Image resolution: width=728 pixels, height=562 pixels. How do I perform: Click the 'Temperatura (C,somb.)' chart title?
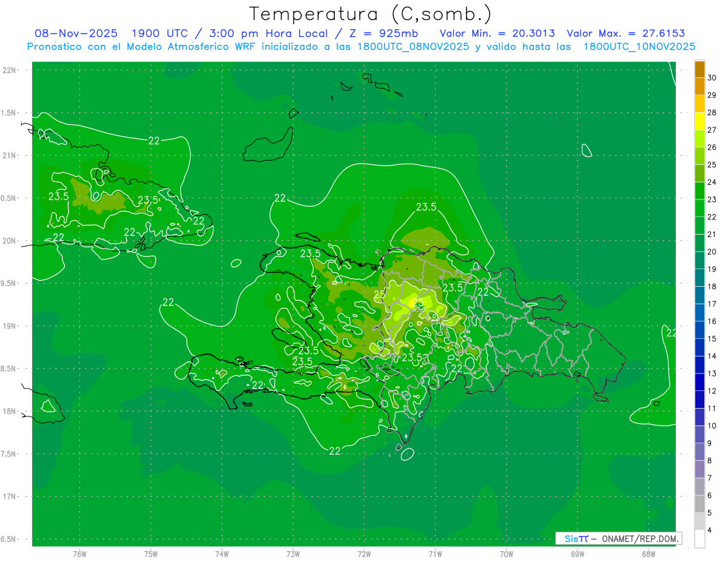tap(371, 14)
